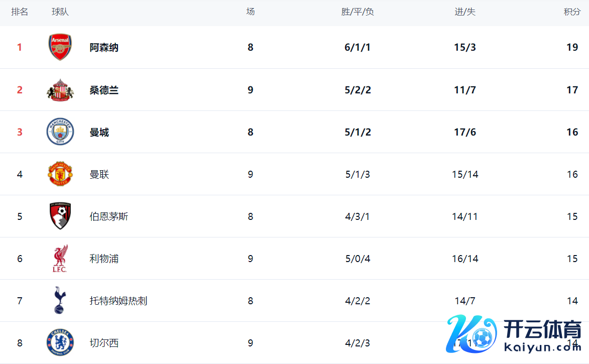Open the Manchester United crest

(60, 174)
